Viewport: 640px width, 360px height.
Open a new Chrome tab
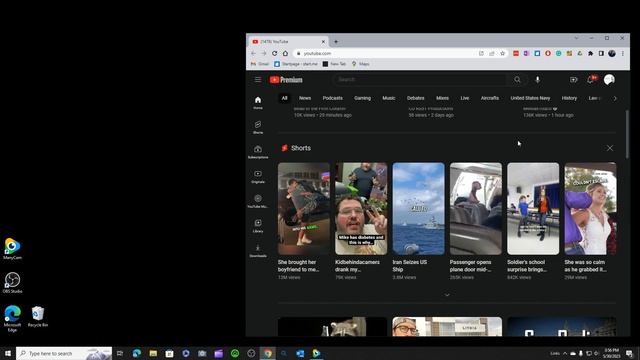pyautogui.click(x=336, y=42)
